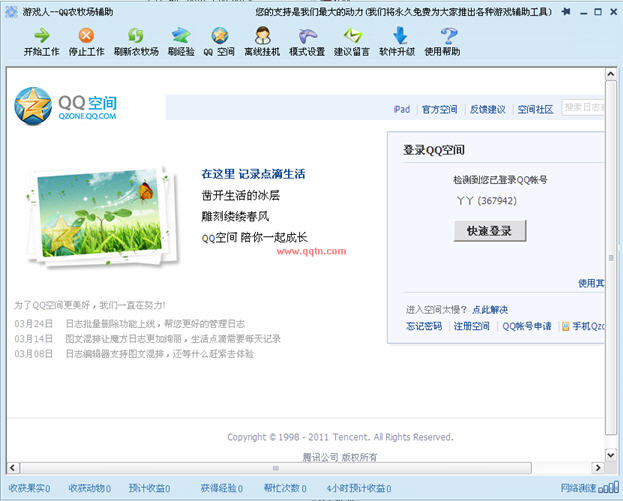Click the 点此解决 troubleshooting link

click(490, 309)
